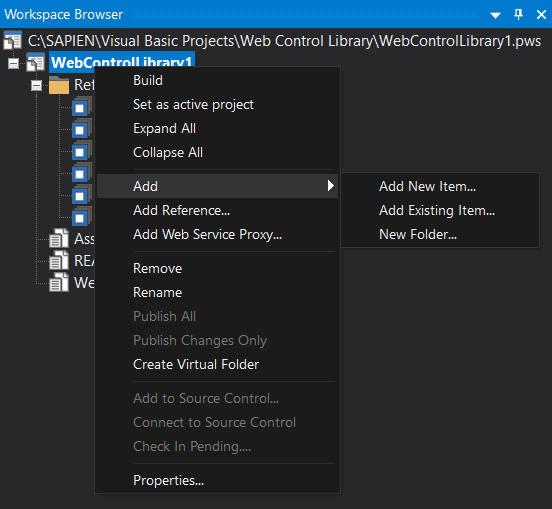The width and height of the screenshot is (552, 509).
Task: Open 'Properties...' from the context menu
Action: click(x=218, y=480)
